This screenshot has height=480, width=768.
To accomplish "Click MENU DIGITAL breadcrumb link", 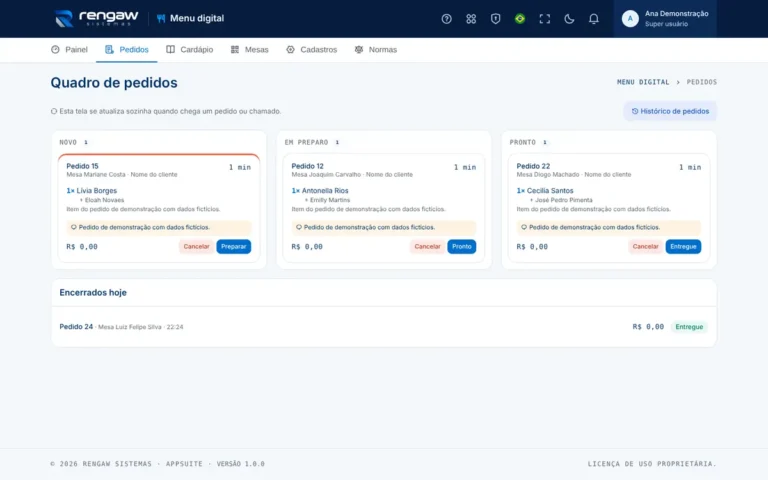I will (x=643, y=82).
